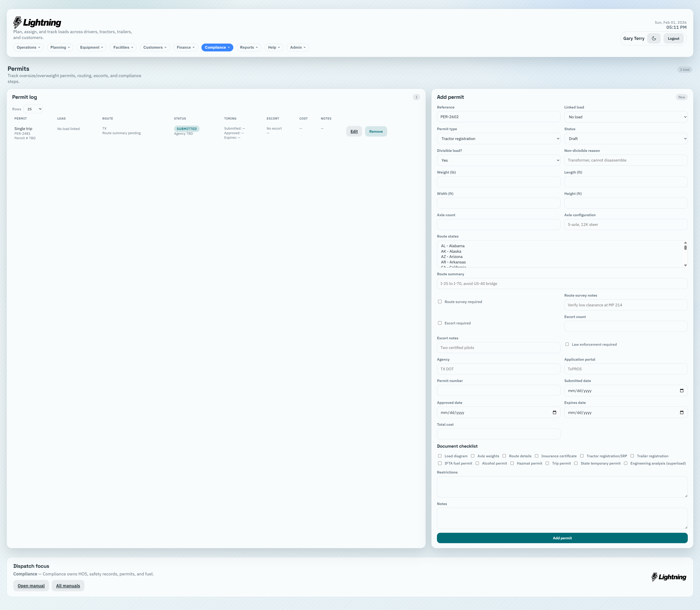The width and height of the screenshot is (700, 610).
Task: Click the Add permit button
Action: [x=562, y=538]
